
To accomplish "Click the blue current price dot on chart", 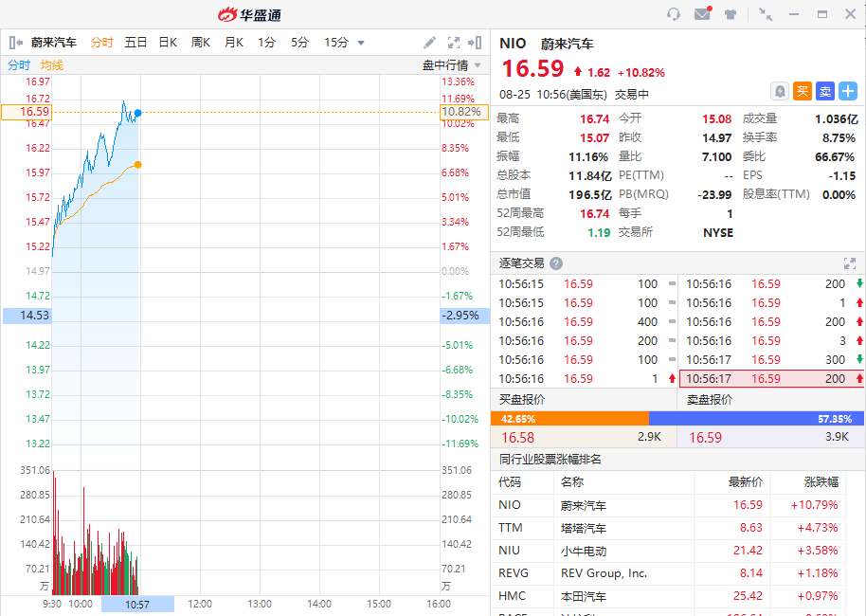I will coord(137,113).
